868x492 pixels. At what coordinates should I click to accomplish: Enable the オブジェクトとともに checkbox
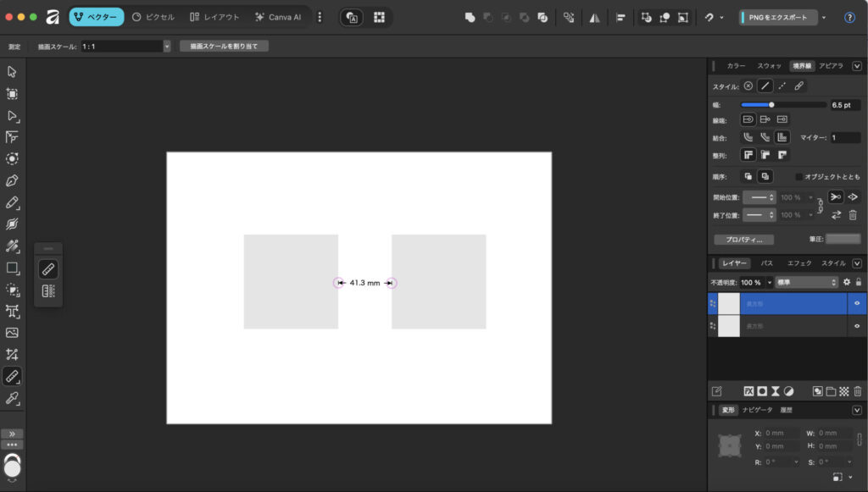(798, 176)
